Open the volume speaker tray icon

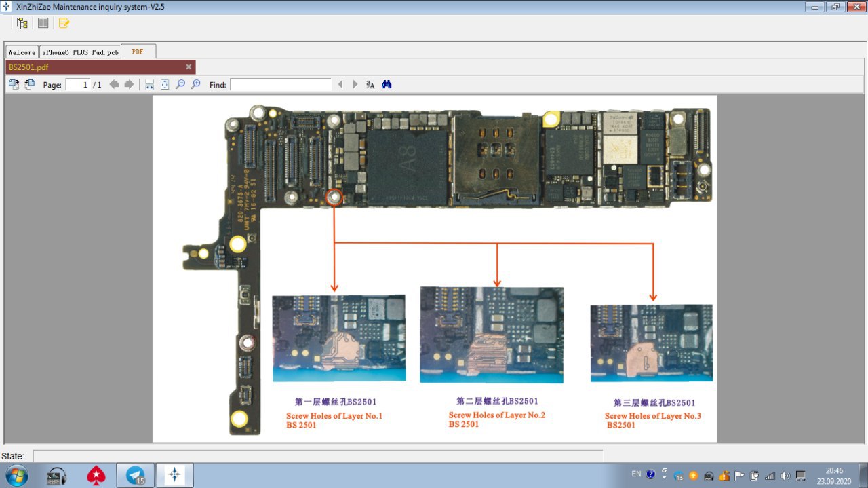click(x=785, y=476)
